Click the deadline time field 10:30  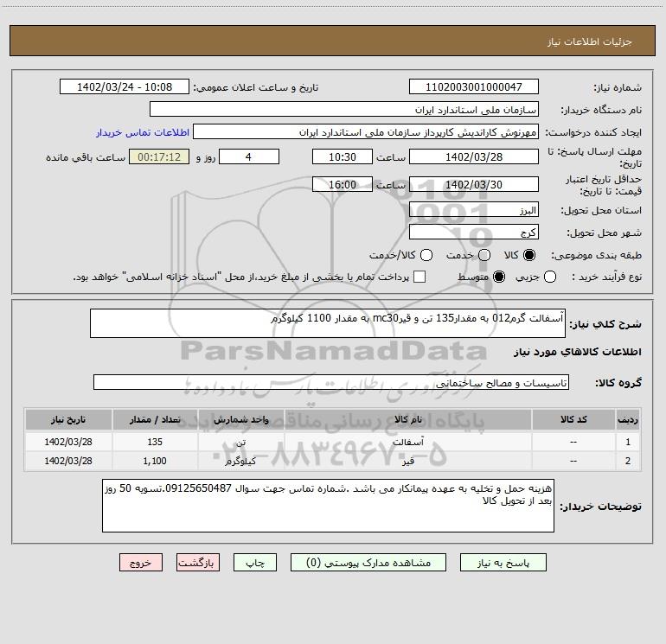tap(343, 156)
